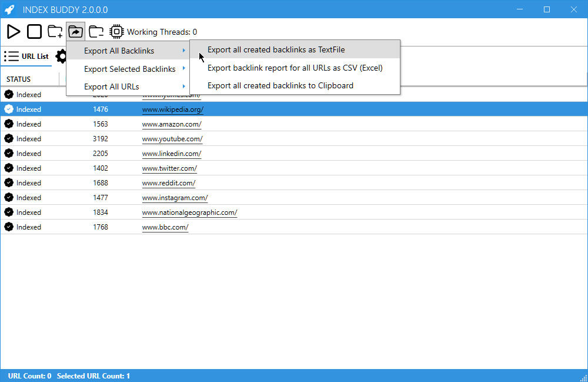Select Export backlink report as CSV
Screen dimensions: 588x382
pyautogui.click(x=294, y=68)
